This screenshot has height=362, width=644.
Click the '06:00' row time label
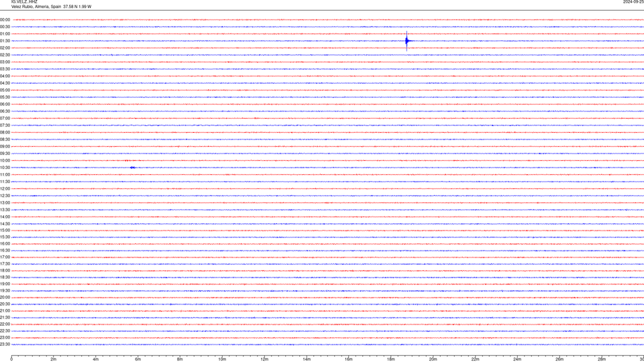pos(5,105)
